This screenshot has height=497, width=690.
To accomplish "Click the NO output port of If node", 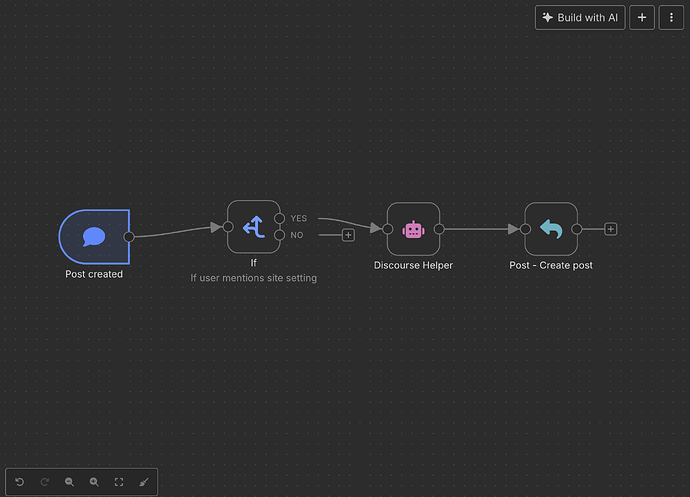I will [279, 235].
